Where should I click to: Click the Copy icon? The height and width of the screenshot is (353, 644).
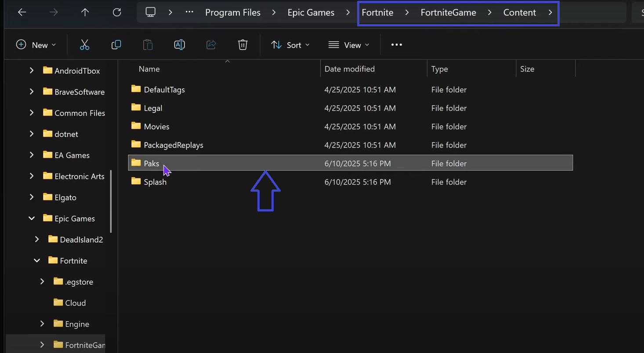tap(116, 44)
